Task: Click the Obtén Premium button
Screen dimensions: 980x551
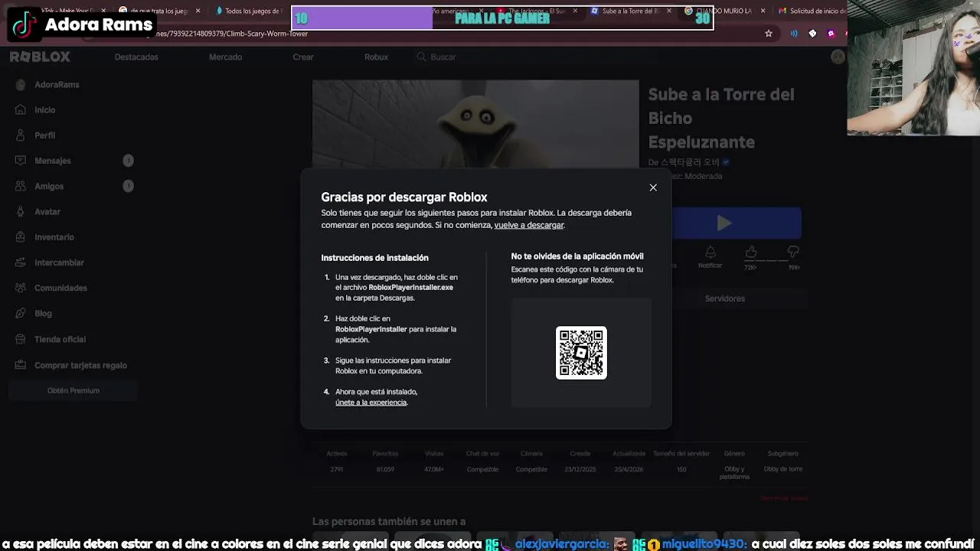Action: pyautogui.click(x=73, y=391)
